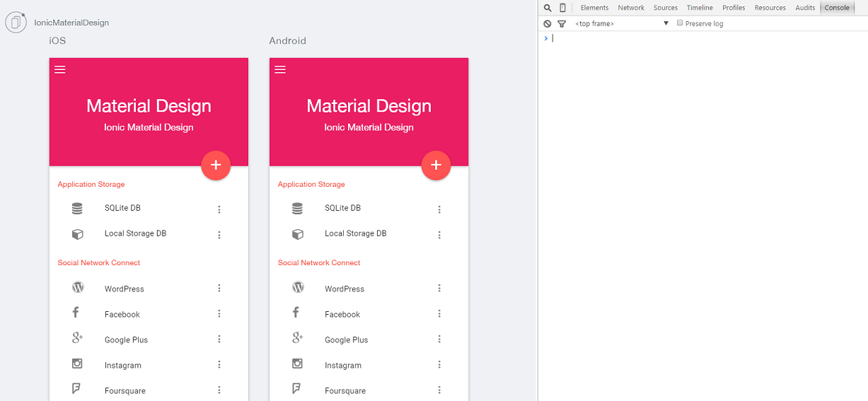Clear the console with the clear icon
This screenshot has height=401, width=868.
click(x=547, y=23)
